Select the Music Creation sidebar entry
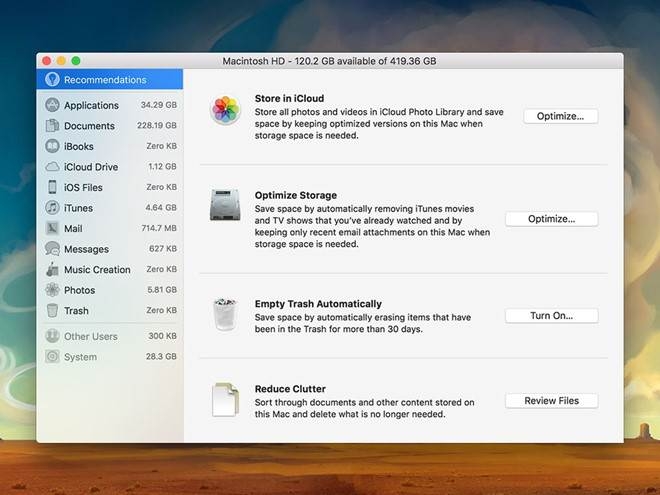660x495 pixels. pos(110,269)
